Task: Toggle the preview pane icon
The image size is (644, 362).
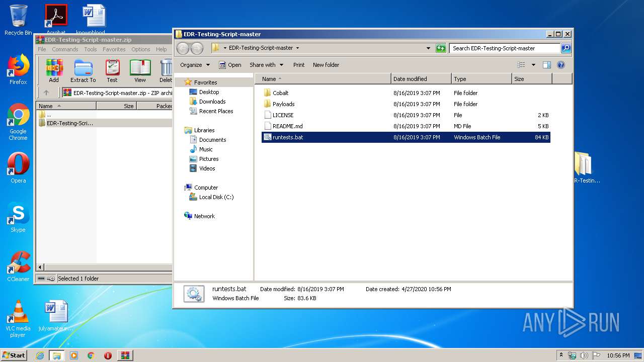Action: [547, 65]
